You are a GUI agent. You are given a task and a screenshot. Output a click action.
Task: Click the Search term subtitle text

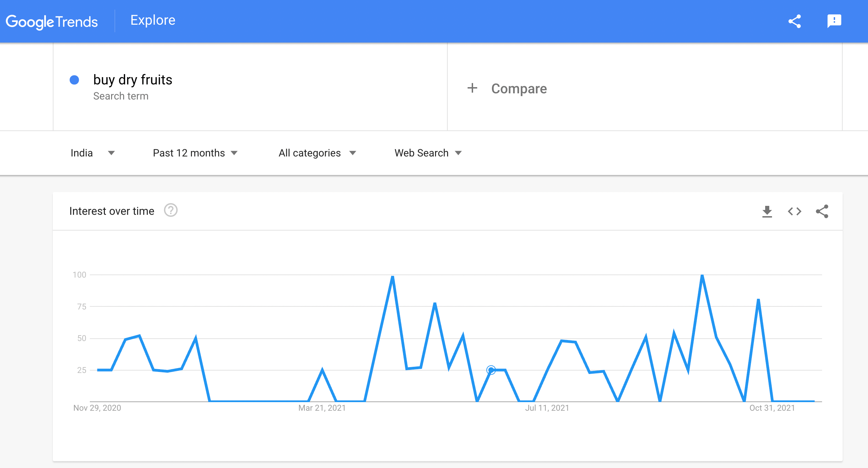pyautogui.click(x=121, y=96)
